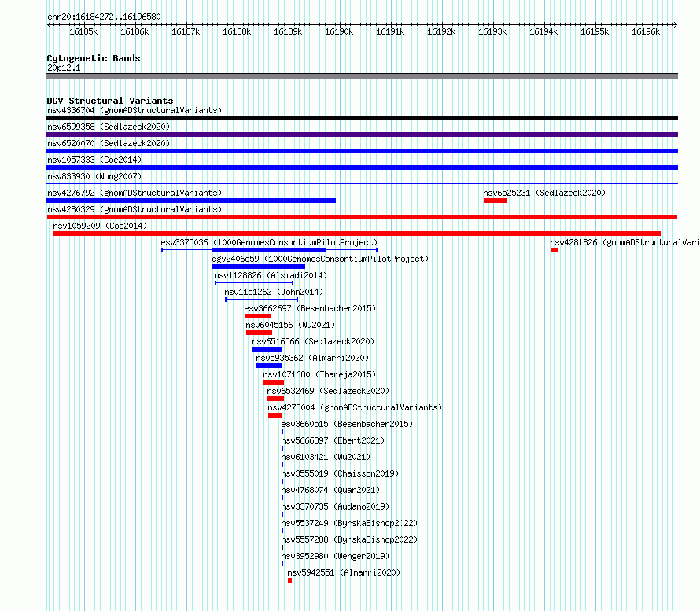Select the red nsv1059209 variant bar
Viewport: 700px width, 611px height.
click(x=357, y=234)
